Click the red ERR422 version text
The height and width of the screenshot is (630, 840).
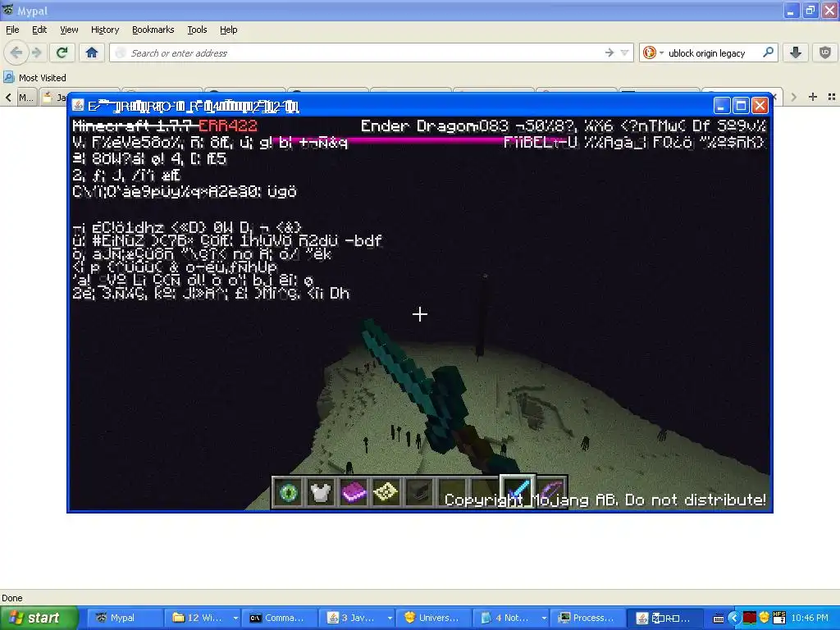click(228, 126)
